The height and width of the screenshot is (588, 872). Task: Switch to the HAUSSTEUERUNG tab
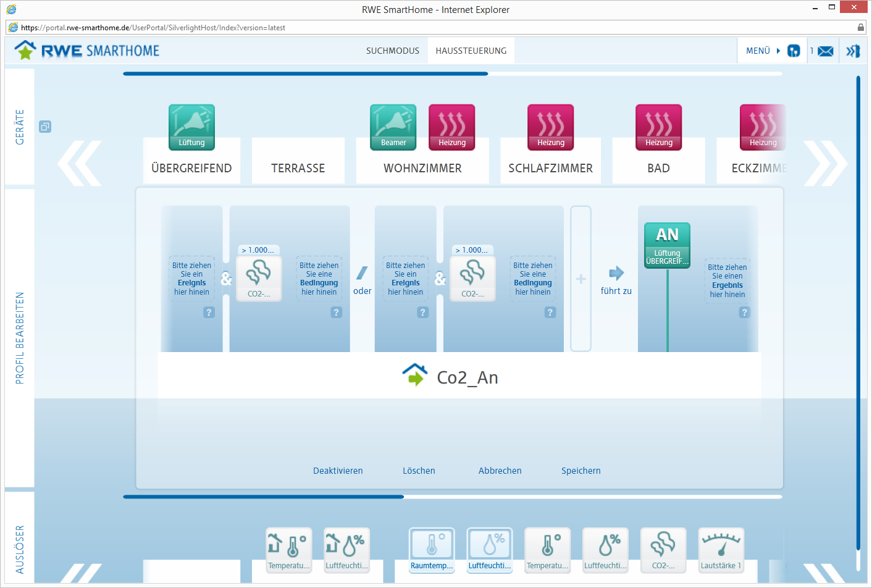pos(471,51)
